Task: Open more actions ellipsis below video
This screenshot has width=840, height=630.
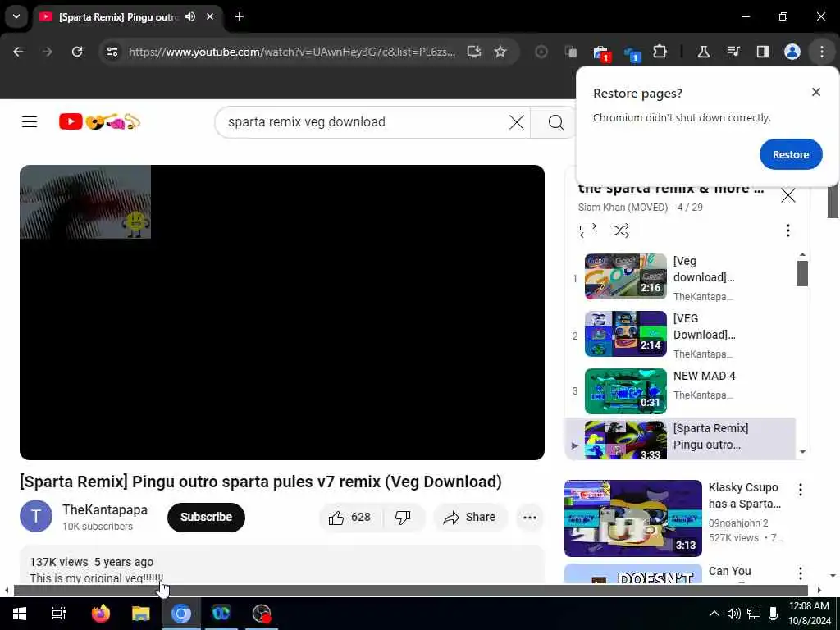Action: [530, 518]
